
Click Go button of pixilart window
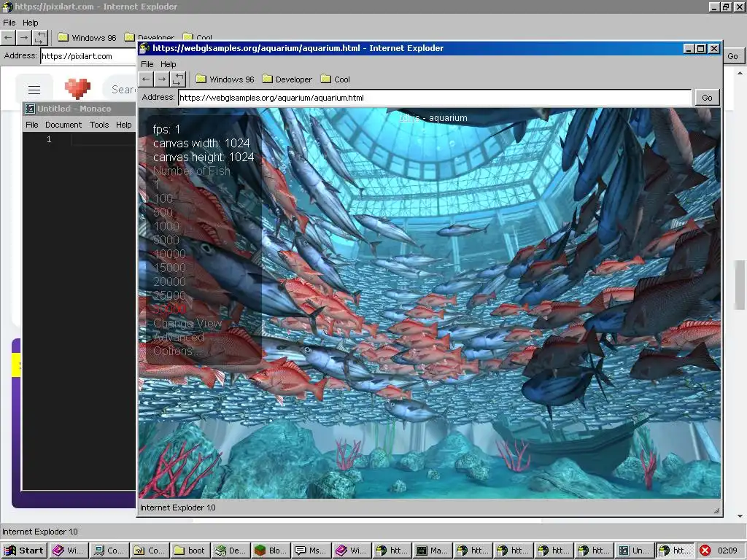pyautogui.click(x=732, y=56)
